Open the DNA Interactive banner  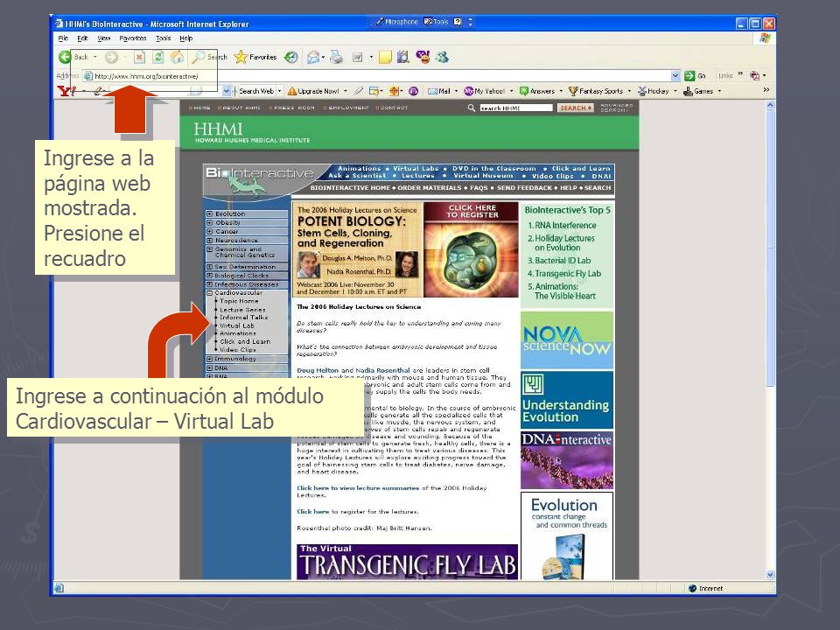[x=567, y=460]
